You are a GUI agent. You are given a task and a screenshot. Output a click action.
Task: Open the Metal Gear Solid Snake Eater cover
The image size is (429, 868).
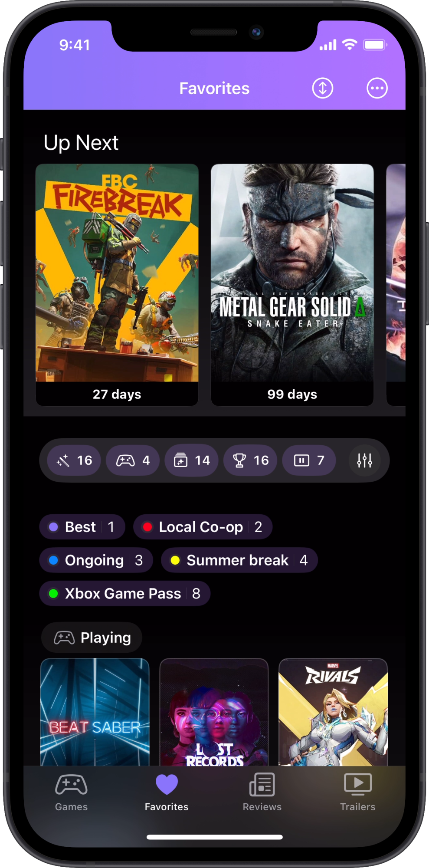tap(292, 285)
